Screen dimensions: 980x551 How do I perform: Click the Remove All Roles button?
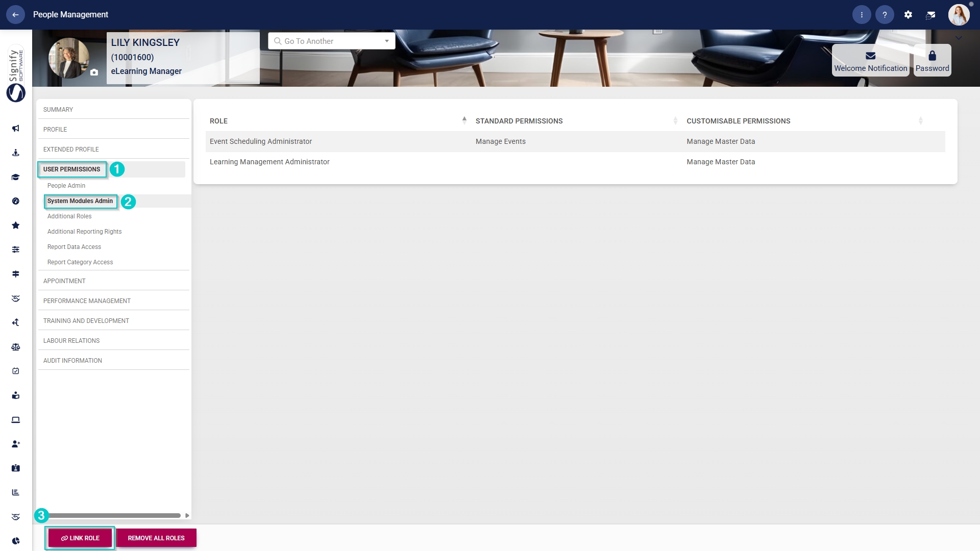point(156,538)
